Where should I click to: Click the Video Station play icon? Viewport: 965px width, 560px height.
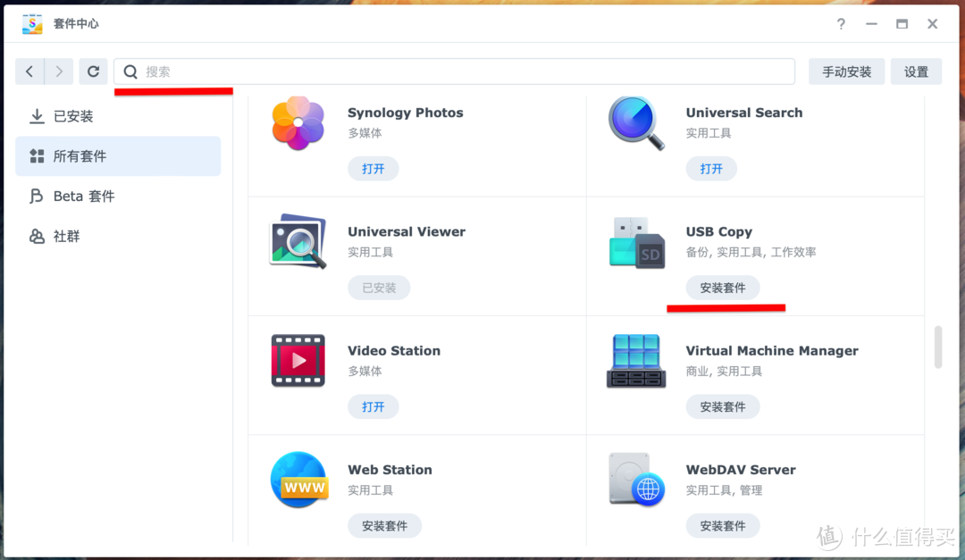298,360
